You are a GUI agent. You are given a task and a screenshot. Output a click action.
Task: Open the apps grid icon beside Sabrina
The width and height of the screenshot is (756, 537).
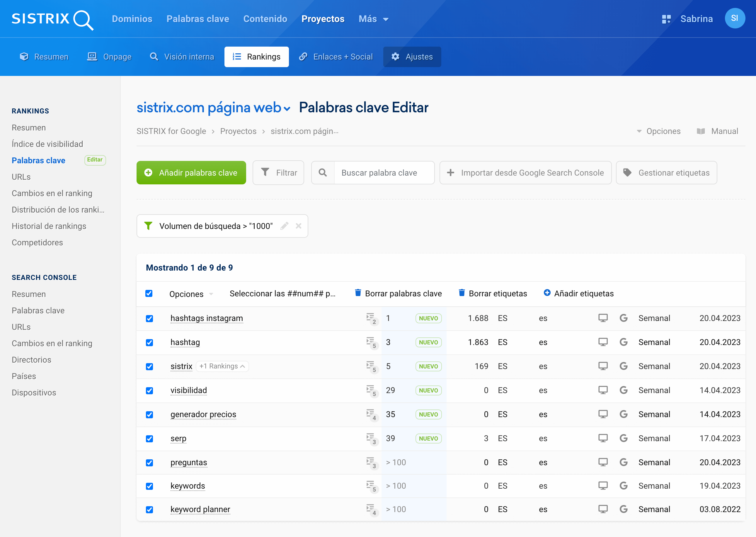tap(666, 19)
